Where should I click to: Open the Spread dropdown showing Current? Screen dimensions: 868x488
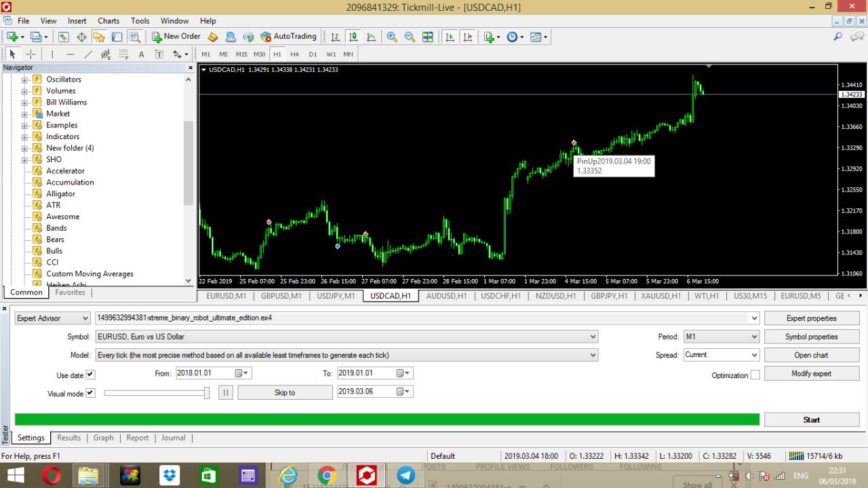[722, 354]
